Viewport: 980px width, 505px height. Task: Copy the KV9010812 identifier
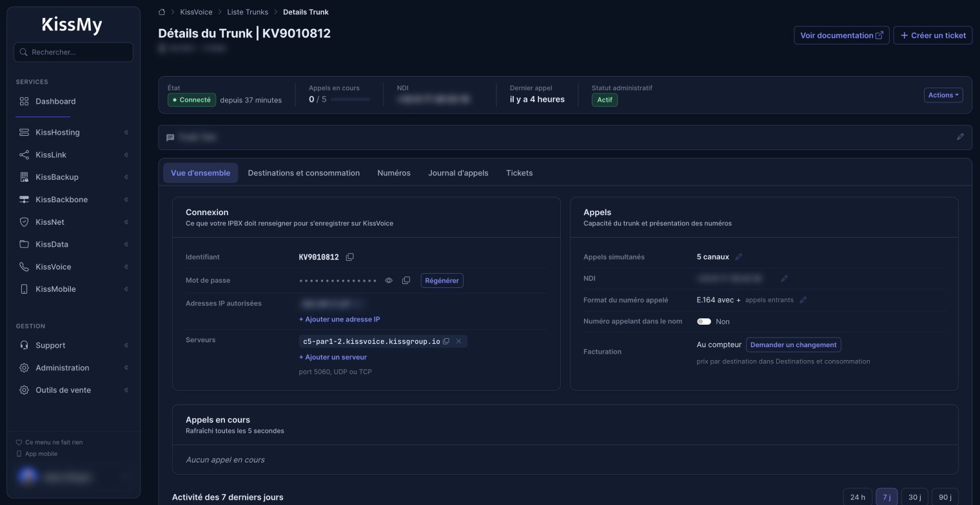pyautogui.click(x=350, y=257)
